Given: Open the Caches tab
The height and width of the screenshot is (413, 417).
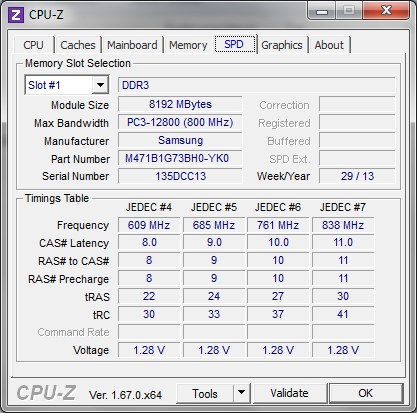Looking at the screenshot, I should pyautogui.click(x=78, y=45).
